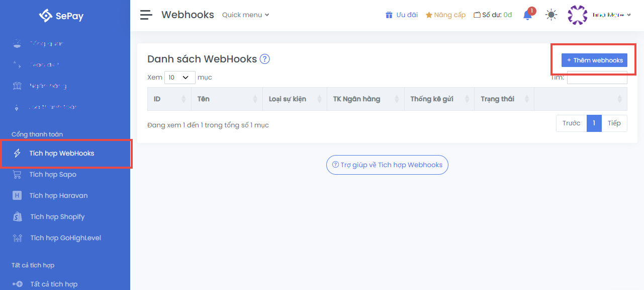Open Tích hợp Shopify in sidebar
This screenshot has height=290, width=644.
[57, 217]
